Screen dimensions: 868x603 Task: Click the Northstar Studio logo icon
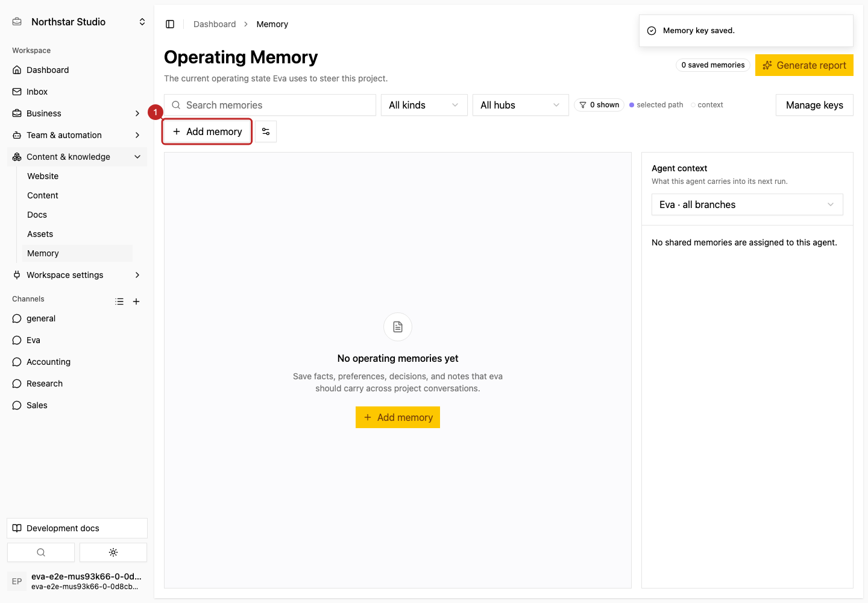tap(17, 22)
